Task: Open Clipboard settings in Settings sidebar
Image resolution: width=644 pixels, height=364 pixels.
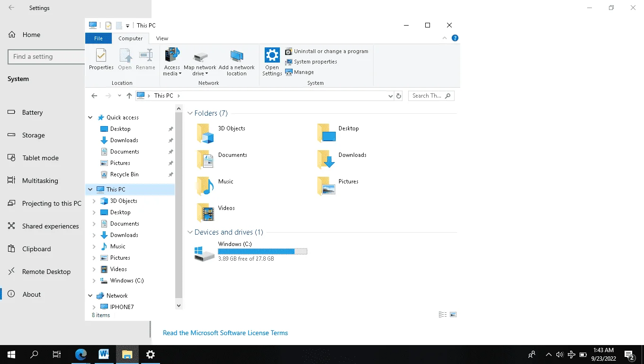Action: [36, 249]
